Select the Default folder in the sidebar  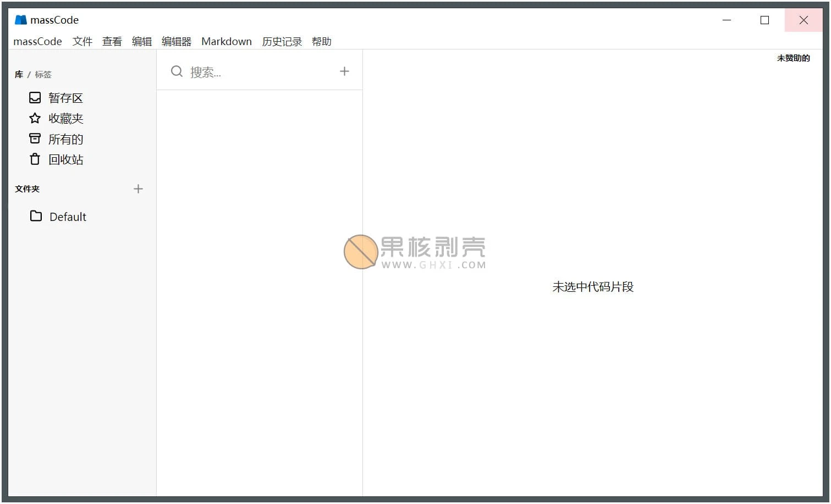67,216
